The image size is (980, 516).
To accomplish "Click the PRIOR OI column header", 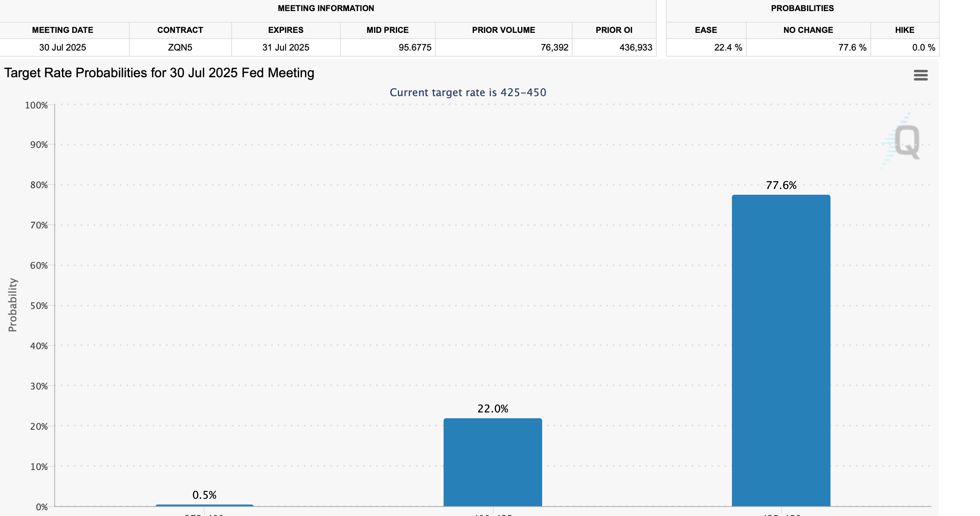I will pyautogui.click(x=614, y=30).
